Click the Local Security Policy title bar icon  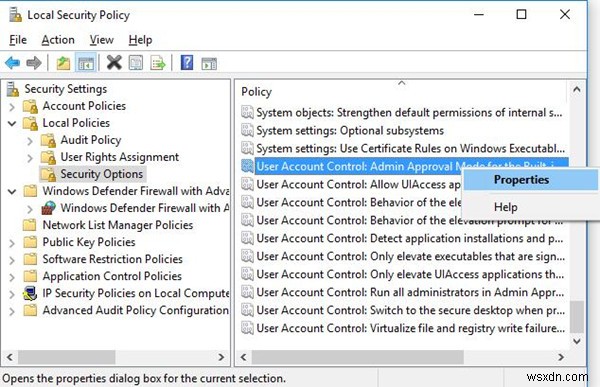pos(15,14)
